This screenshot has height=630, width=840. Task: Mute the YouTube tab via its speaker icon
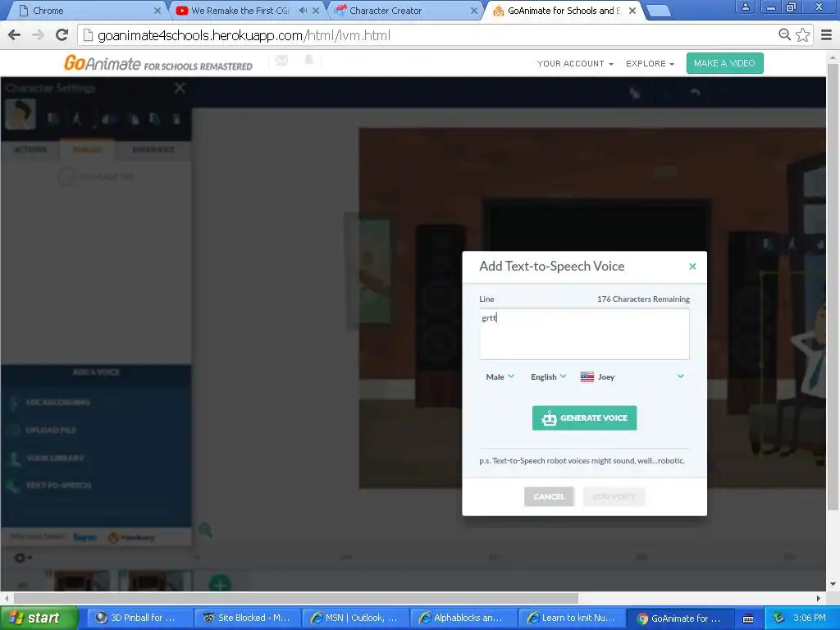pyautogui.click(x=303, y=11)
